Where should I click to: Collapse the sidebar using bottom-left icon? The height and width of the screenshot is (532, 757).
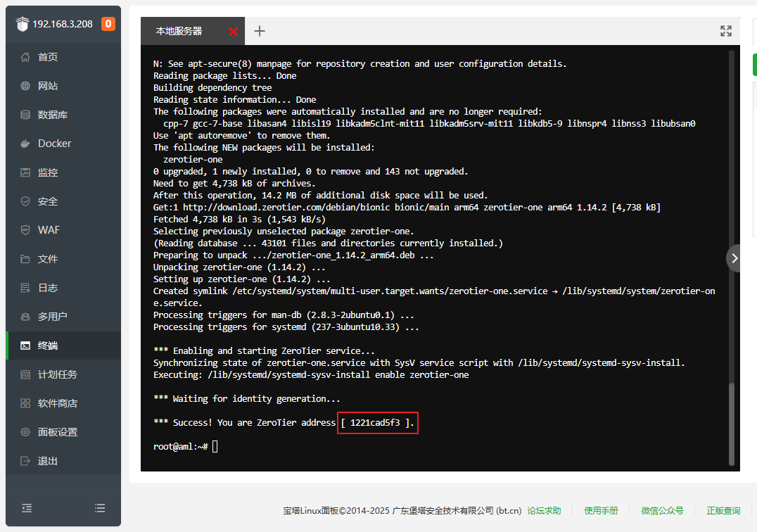27,507
